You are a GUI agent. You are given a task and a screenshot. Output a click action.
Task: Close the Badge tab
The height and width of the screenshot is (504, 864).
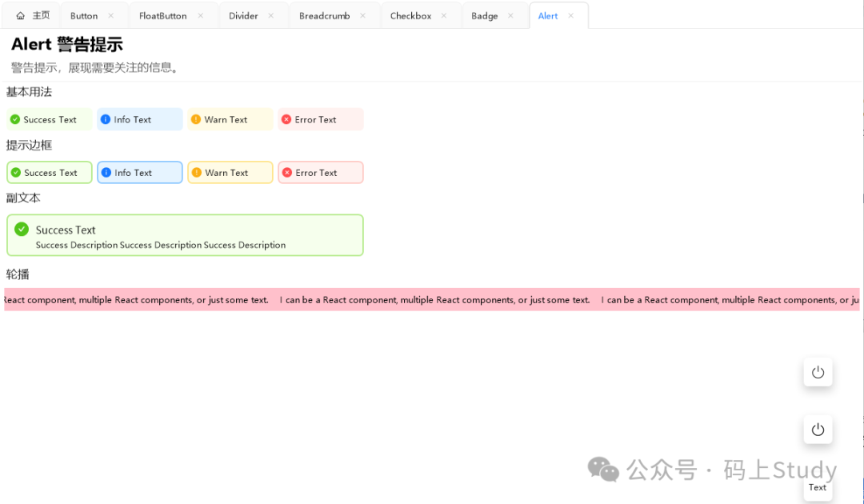510,16
